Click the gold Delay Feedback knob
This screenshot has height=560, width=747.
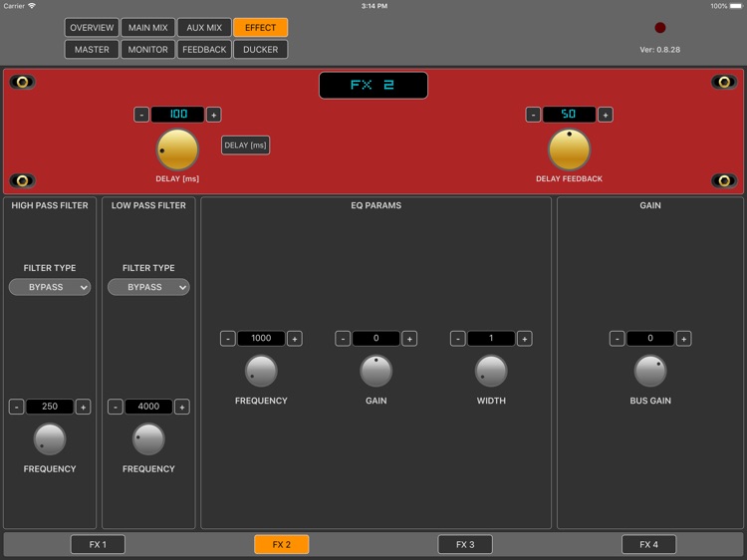coord(569,149)
